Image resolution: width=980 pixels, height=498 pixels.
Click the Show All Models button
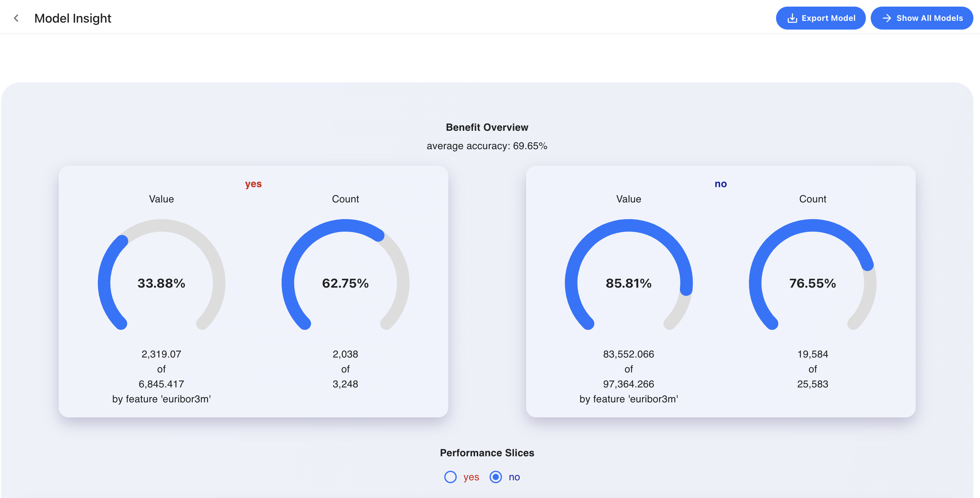coord(922,18)
